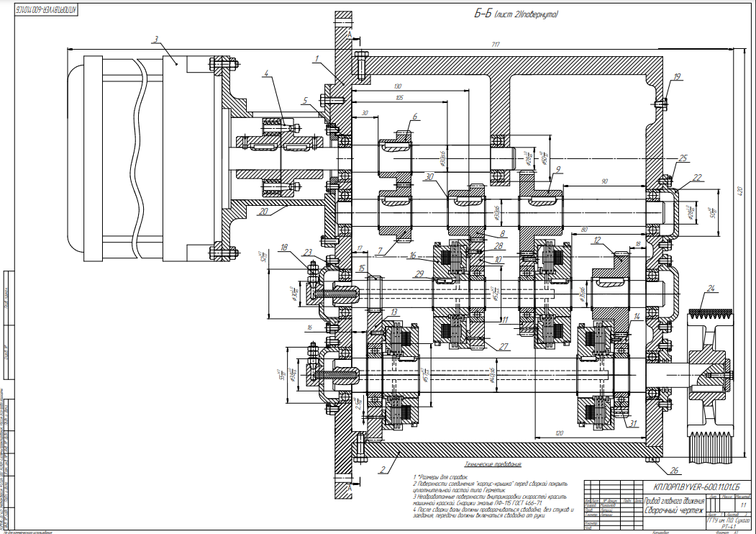The width and height of the screenshot is (756, 534).
Task: Click part callout number 27
Action: pos(504,346)
